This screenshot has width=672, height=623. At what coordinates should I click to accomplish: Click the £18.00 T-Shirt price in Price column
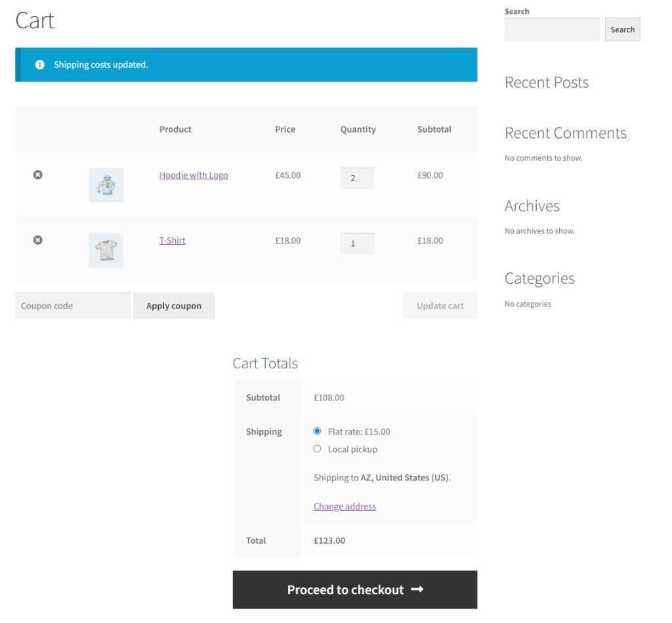coord(288,240)
